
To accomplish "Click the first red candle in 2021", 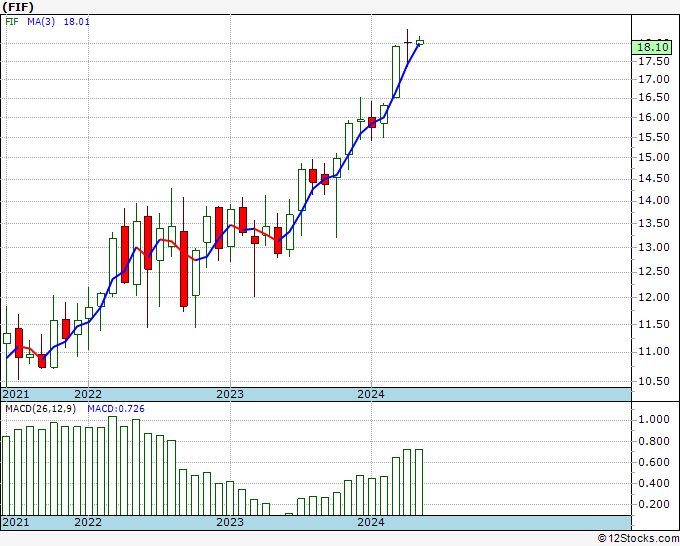I will coord(19,343).
